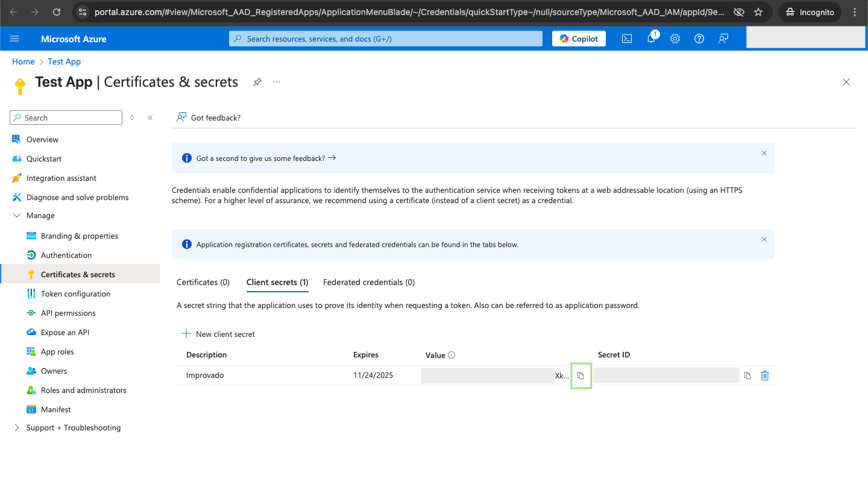
Task: Click New client secret
Action: point(218,334)
